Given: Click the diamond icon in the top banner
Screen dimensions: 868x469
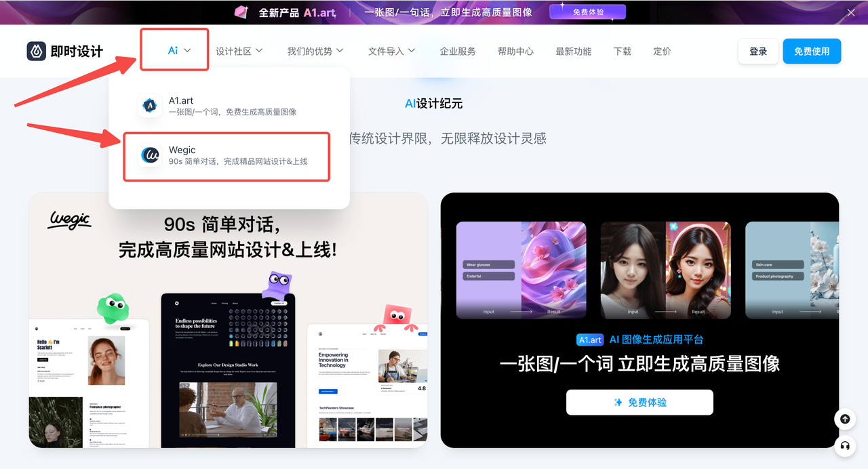Looking at the screenshot, I should coord(241,12).
